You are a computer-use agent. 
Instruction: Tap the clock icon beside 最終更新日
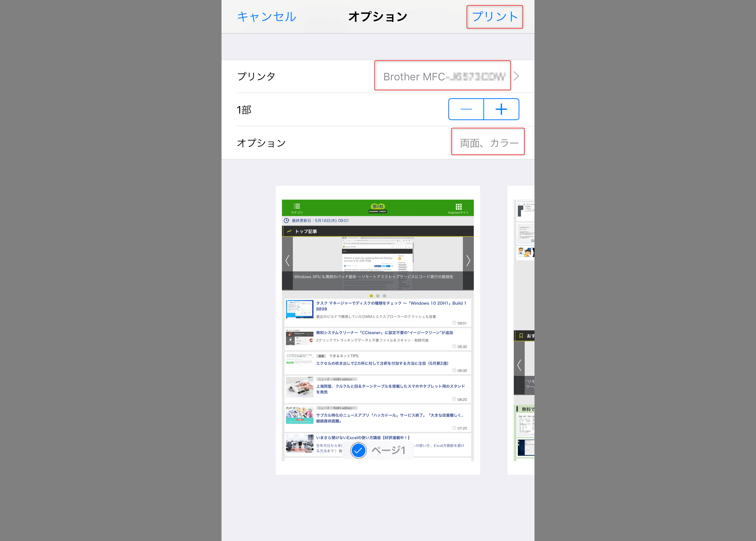tap(287, 220)
